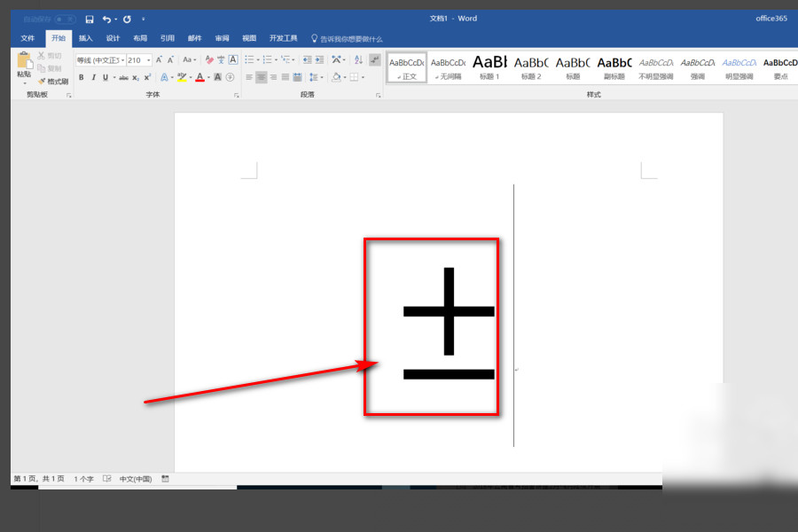
Task: Open the Undo history dropdown arrow
Action: (x=116, y=20)
